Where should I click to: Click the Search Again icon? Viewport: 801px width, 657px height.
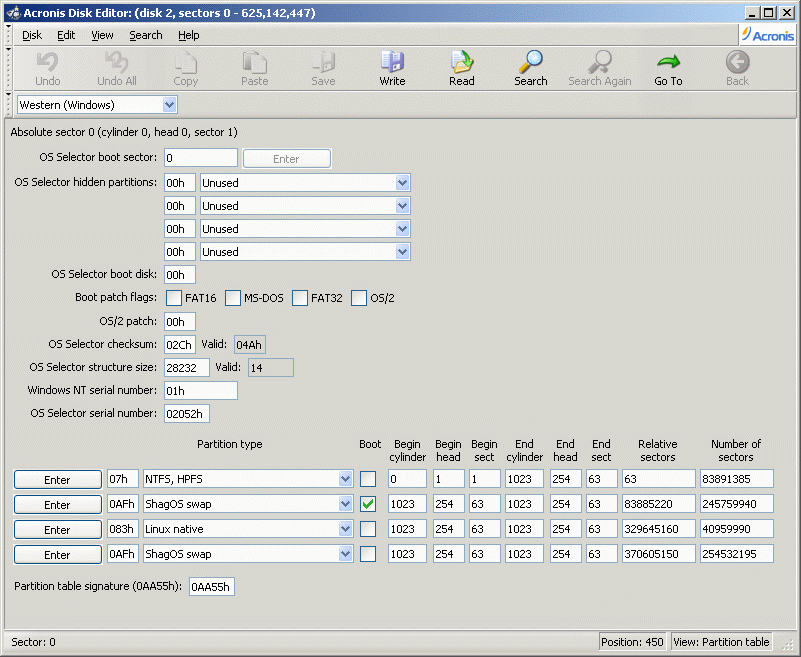tap(600, 68)
